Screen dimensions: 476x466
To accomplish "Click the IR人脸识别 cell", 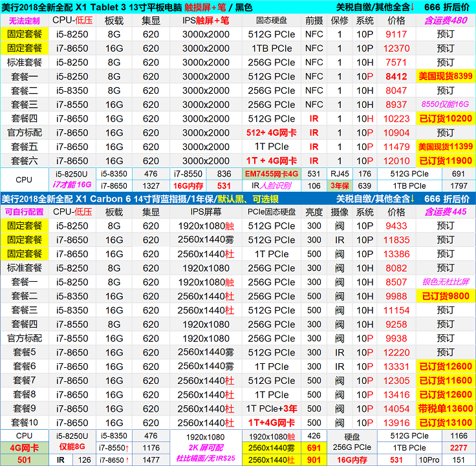I will 272,185.
